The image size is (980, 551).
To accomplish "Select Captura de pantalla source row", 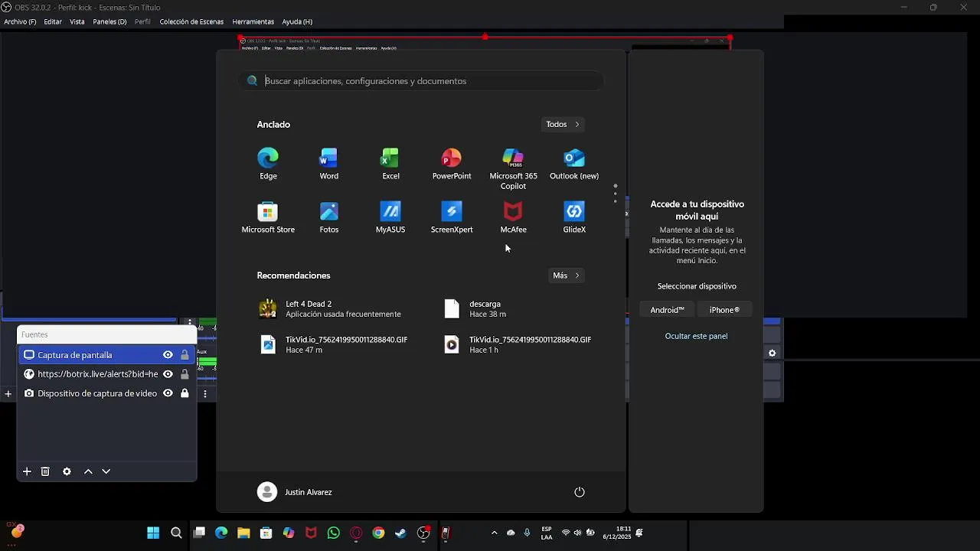I will pos(106,355).
